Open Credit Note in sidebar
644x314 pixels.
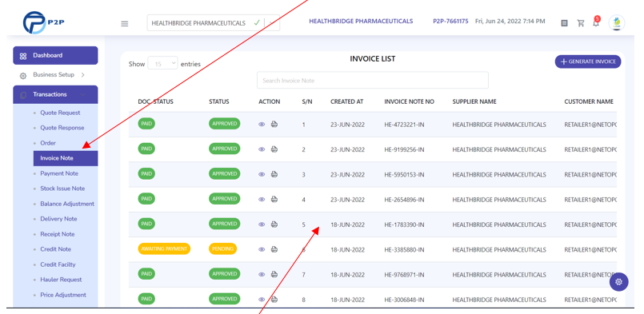coord(55,249)
